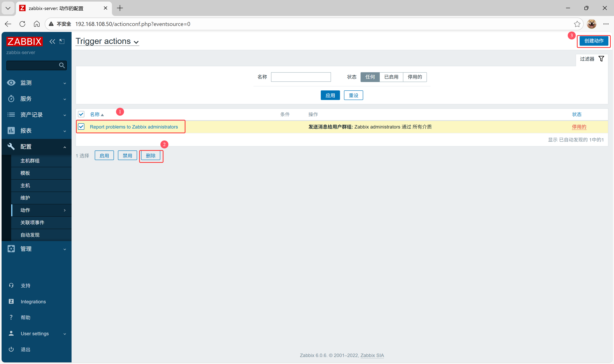The width and height of the screenshot is (614, 364).
Task: Click the 名称 filter input field
Action: click(301, 77)
